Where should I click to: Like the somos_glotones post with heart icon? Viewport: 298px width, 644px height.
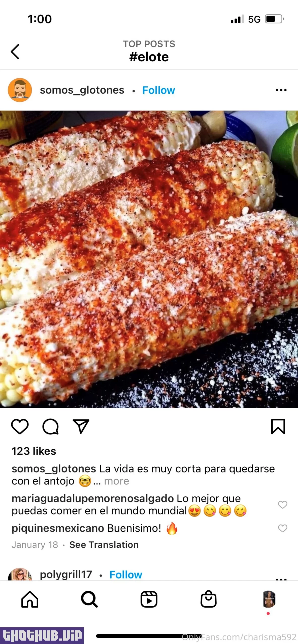click(20, 426)
